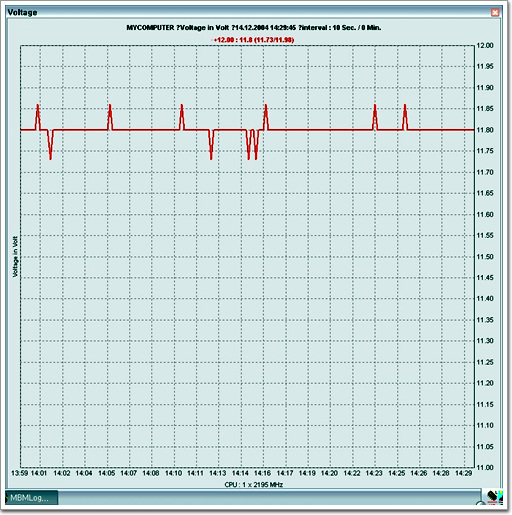Image resolution: width=512 pixels, height=515 pixels.
Task: Click the 14:07 time label
Action: [x=129, y=473]
